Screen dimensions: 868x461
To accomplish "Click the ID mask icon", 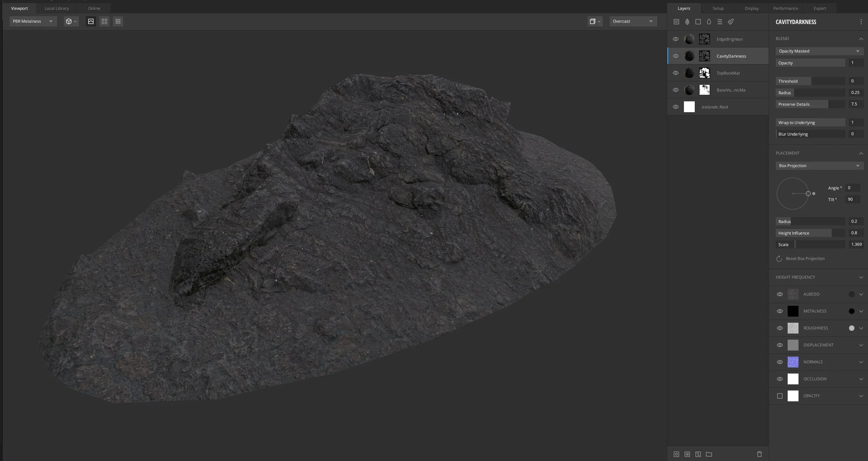I will (x=687, y=454).
